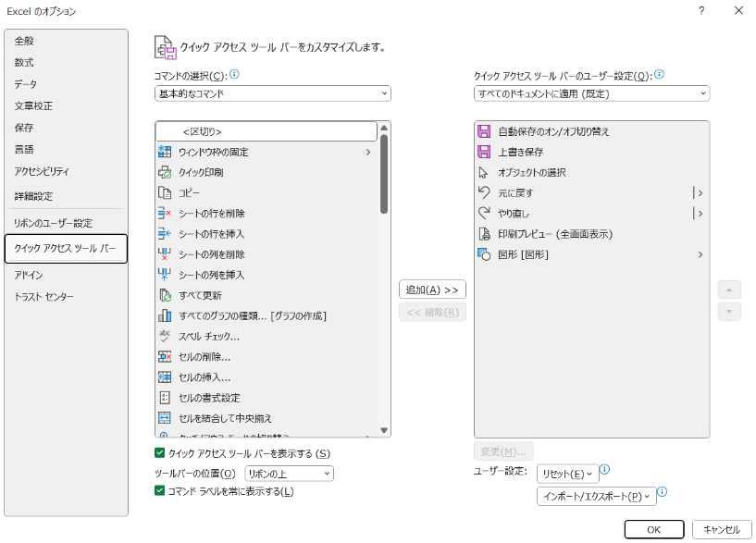756x543 pixels.
Task: Click info icon next to リセット button
Action: pos(604,469)
